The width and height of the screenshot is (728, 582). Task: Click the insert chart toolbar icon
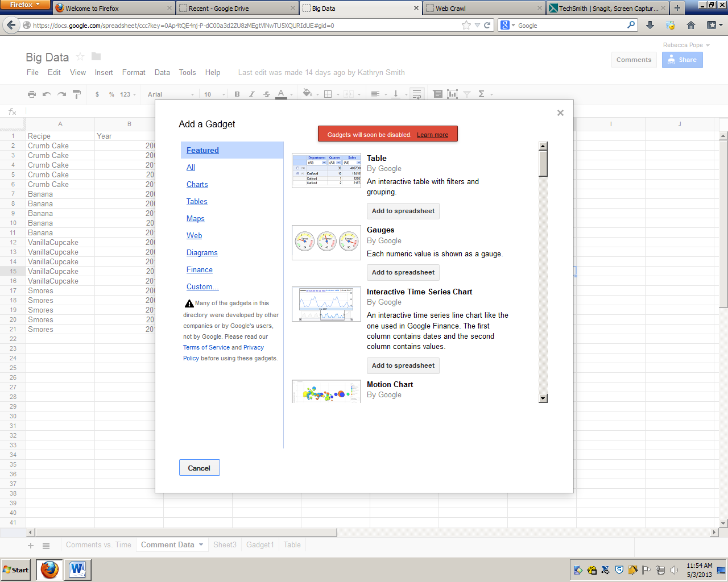(x=452, y=94)
